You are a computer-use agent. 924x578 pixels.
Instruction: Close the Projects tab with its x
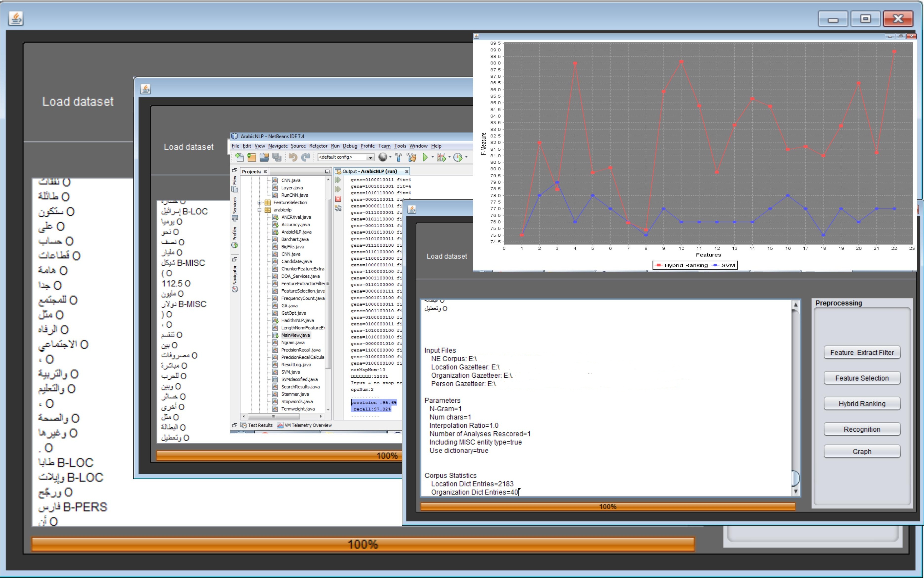[x=265, y=172]
